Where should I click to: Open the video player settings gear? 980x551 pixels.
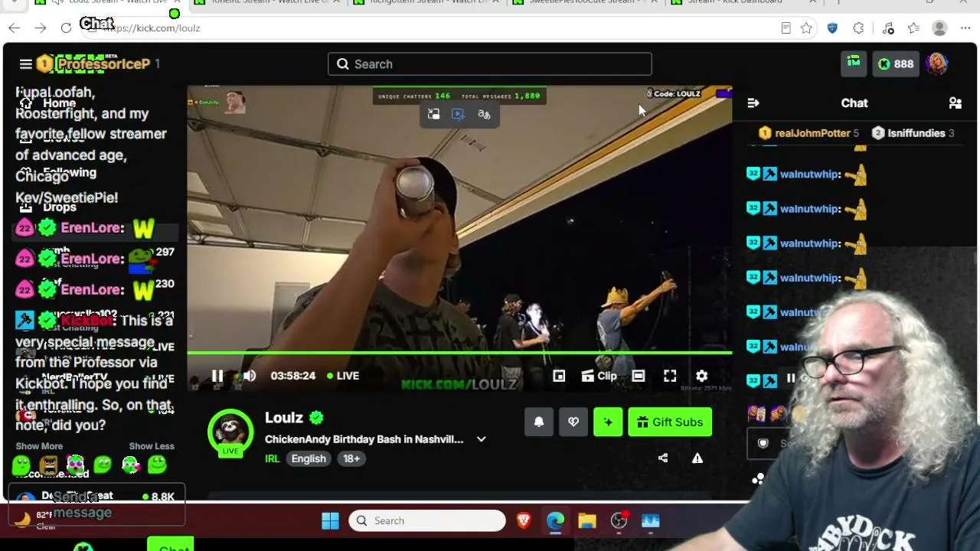(x=701, y=376)
